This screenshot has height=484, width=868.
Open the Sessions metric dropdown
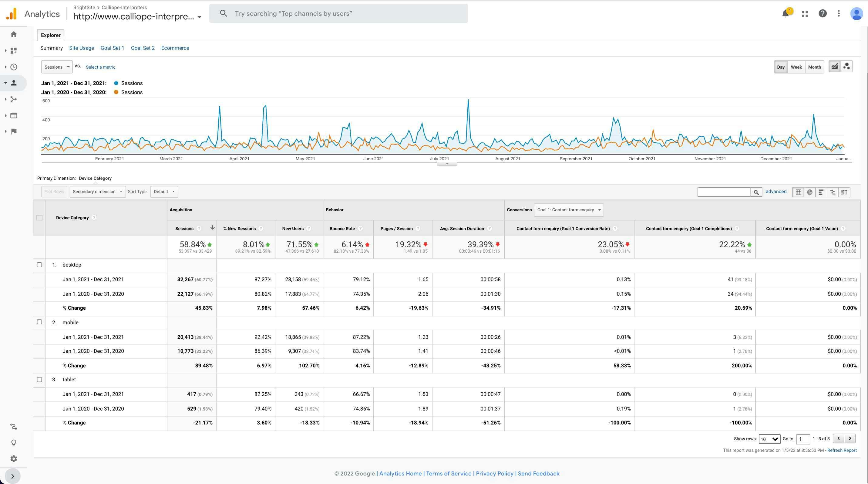pos(57,67)
